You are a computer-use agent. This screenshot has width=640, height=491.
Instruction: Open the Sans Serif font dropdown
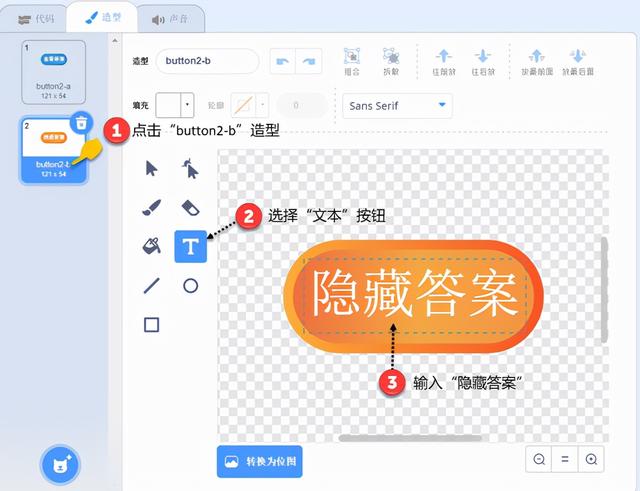(x=397, y=106)
